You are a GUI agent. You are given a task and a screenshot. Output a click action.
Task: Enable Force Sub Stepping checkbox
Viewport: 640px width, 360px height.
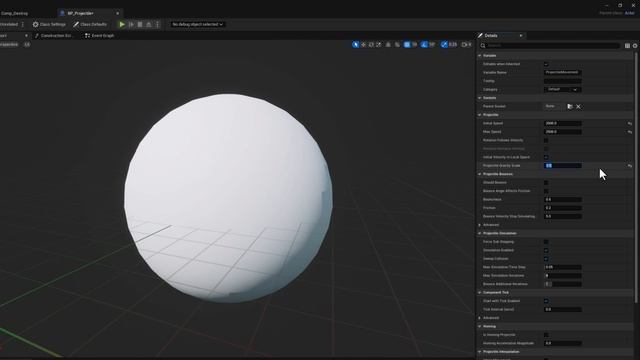point(546,242)
